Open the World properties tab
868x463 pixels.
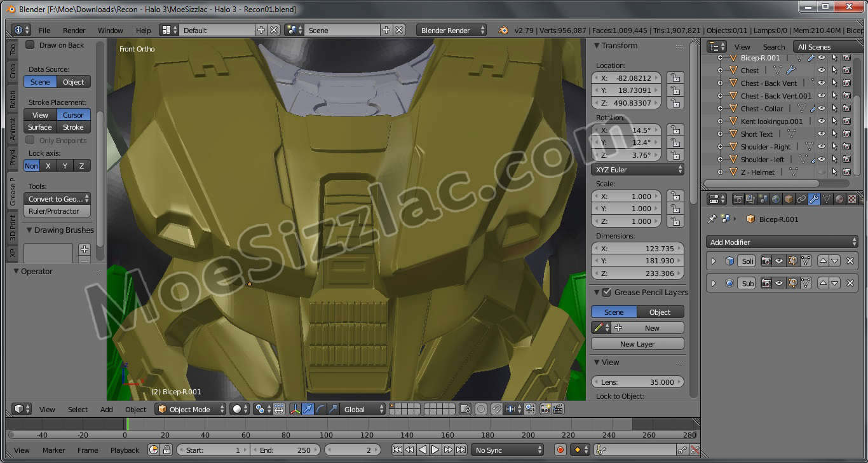(x=776, y=199)
